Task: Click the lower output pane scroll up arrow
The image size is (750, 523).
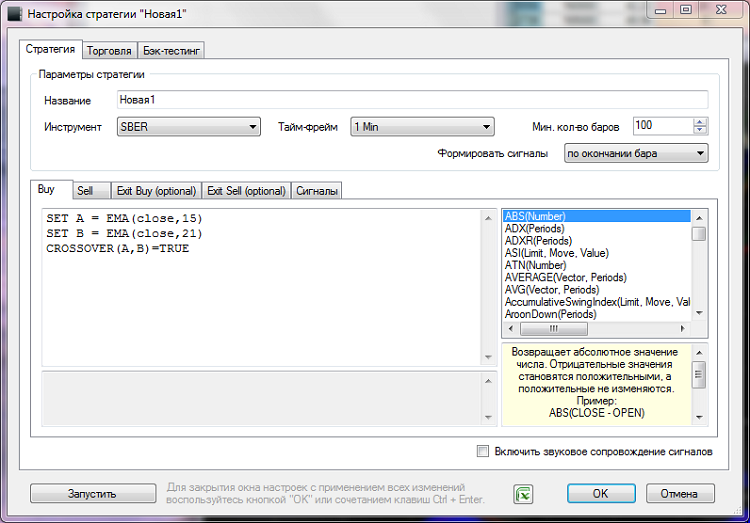Action: [x=488, y=381]
